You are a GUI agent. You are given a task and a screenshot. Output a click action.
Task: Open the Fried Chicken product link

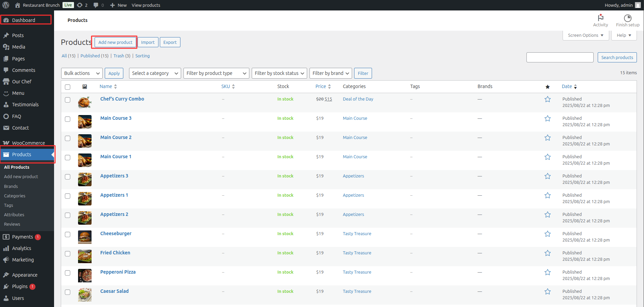[115, 253]
